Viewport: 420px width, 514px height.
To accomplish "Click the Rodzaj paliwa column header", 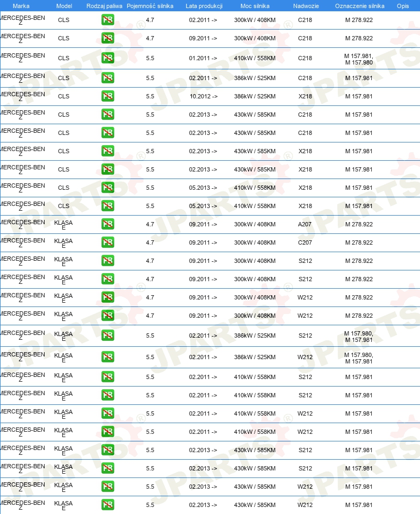I will (x=104, y=6).
